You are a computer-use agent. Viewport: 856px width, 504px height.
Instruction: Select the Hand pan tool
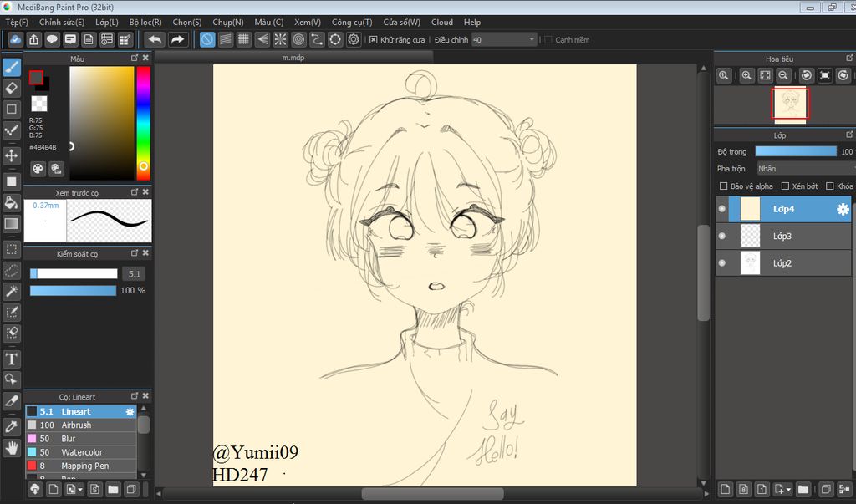point(12,448)
